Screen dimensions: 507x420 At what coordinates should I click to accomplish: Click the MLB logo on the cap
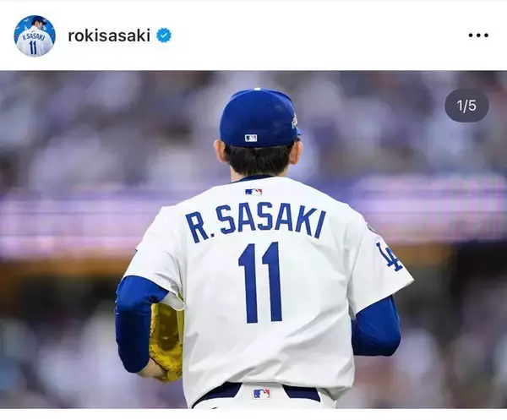(251, 138)
